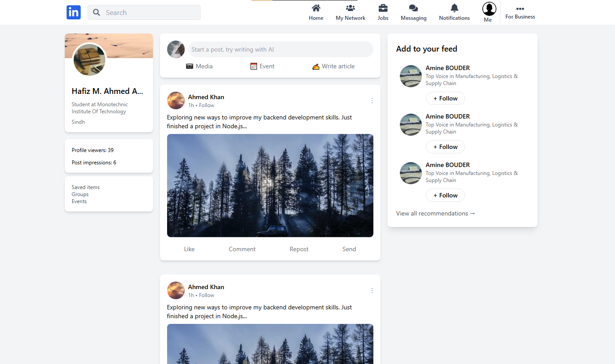Click Hafiz M. Ahmed profile picture
The height and width of the screenshot is (364, 615).
coord(89,59)
